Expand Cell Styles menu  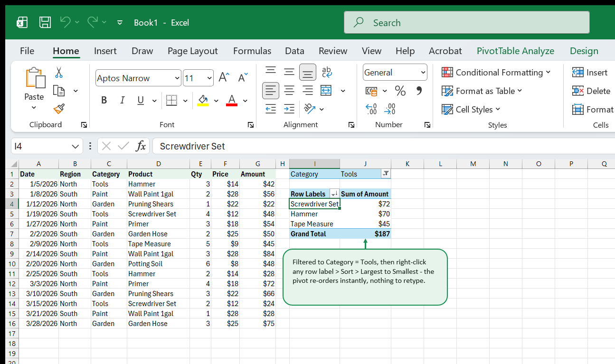(471, 109)
